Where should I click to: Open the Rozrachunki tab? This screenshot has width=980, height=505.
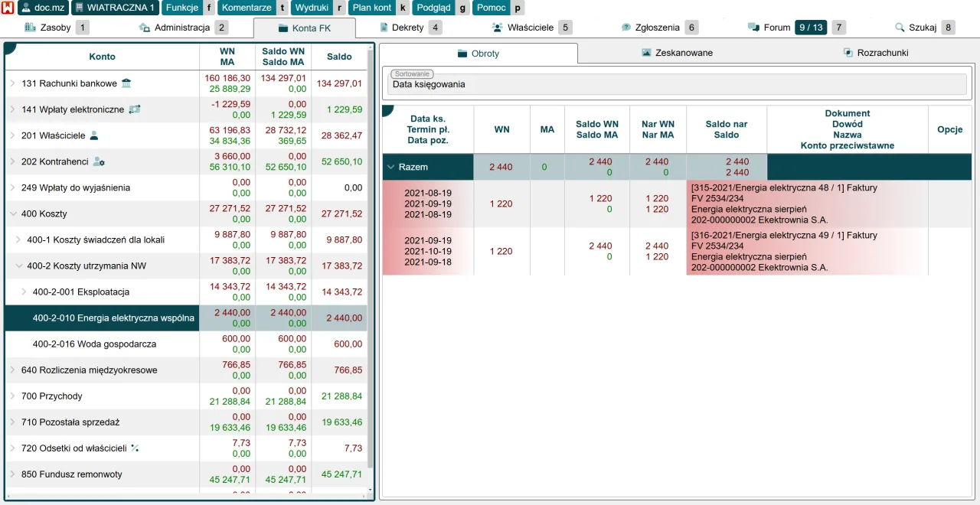coord(876,53)
